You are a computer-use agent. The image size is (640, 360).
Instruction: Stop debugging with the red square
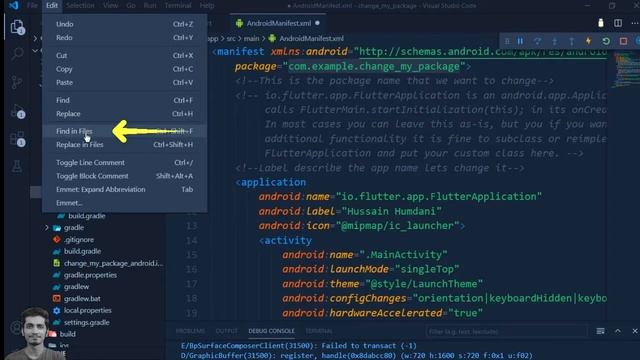coord(623,41)
